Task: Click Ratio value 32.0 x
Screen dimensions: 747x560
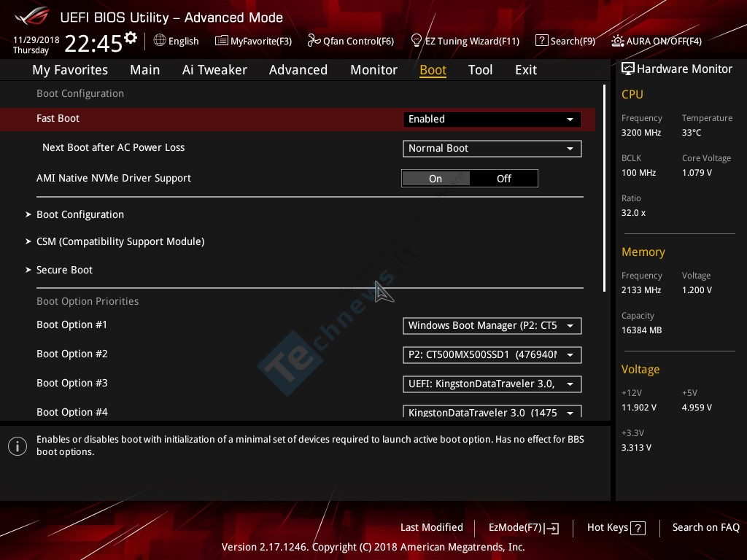Action: [633, 213]
